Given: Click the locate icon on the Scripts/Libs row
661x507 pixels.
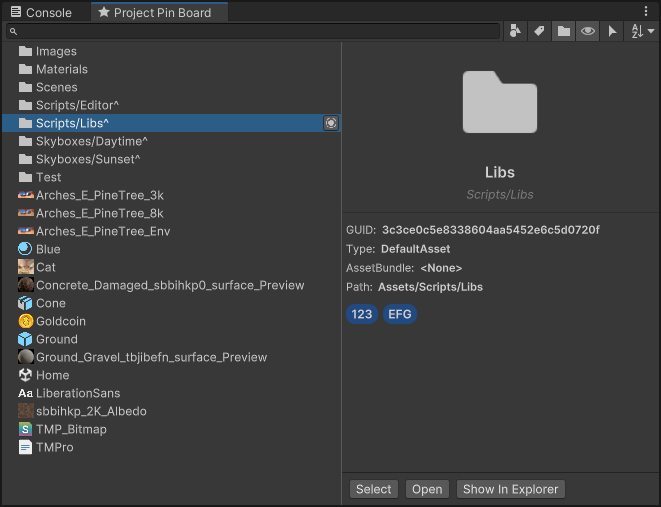Looking at the screenshot, I should [331, 123].
